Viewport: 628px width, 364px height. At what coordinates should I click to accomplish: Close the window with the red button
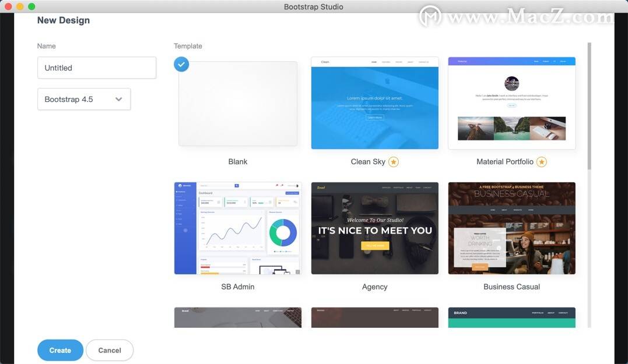[8, 6]
